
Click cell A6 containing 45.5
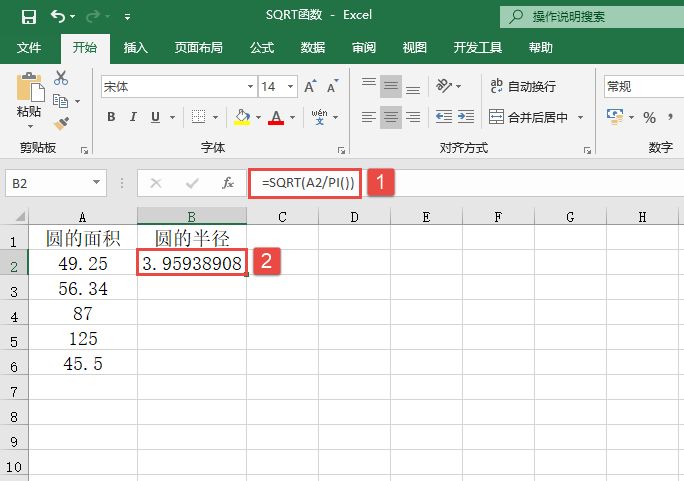[83, 364]
